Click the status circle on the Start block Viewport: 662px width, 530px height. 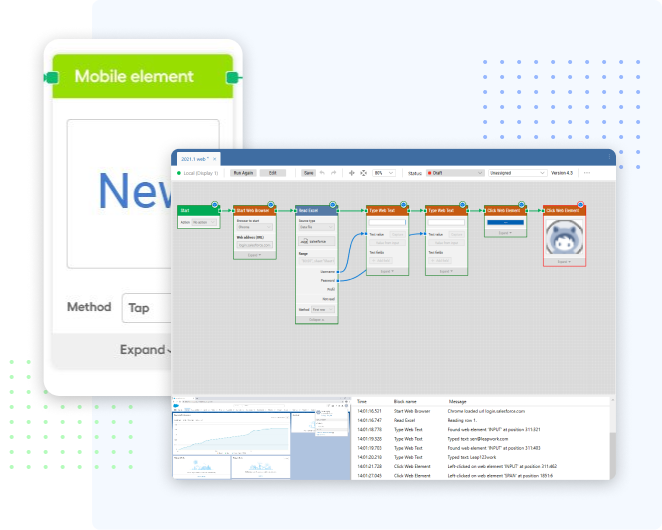(x=214, y=205)
